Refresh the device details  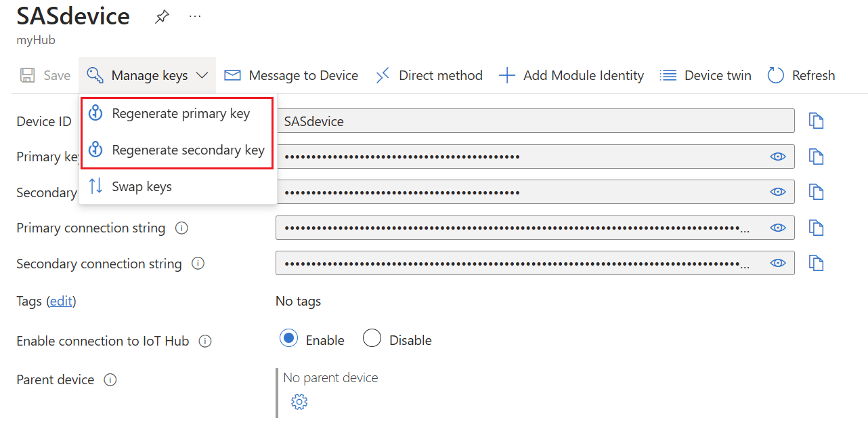(x=801, y=75)
